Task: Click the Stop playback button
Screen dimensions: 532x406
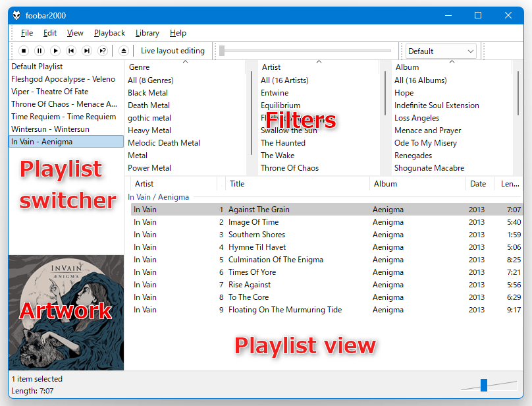Action: pos(24,51)
